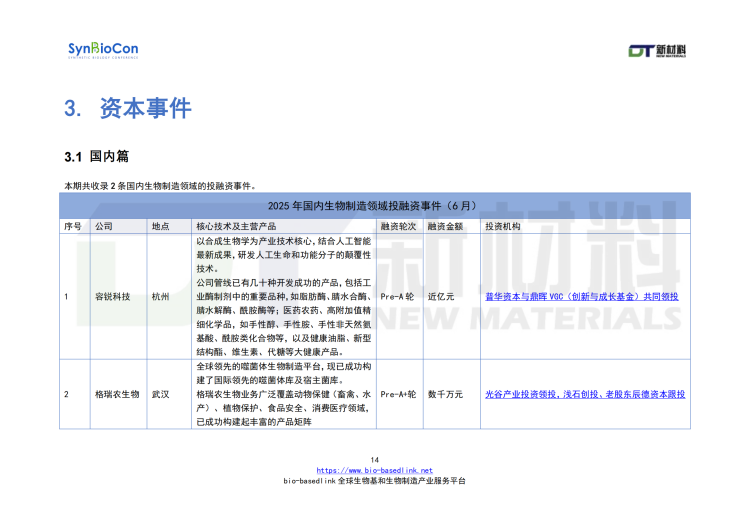Select the 地点 column header
The width and height of the screenshot is (750, 530).
(x=160, y=227)
